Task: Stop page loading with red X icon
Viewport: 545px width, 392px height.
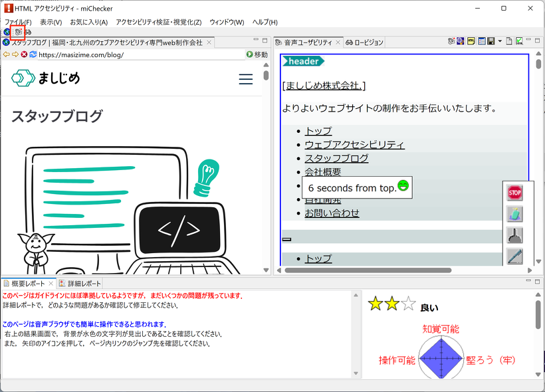Action: (24, 54)
